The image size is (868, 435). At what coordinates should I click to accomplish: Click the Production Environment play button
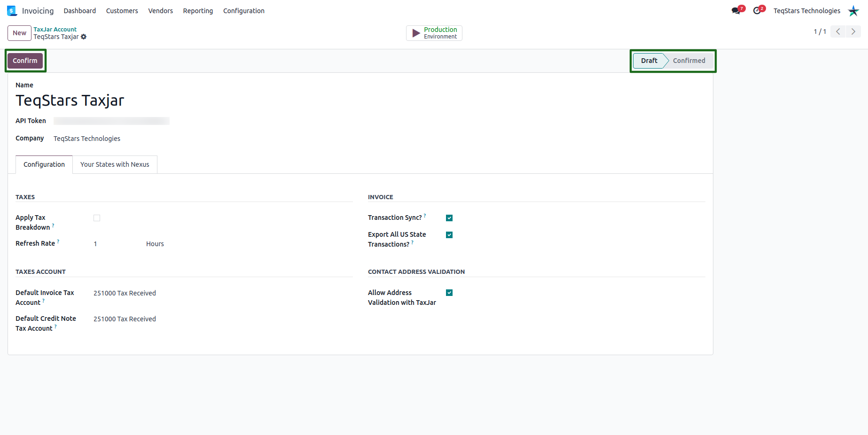pyautogui.click(x=434, y=33)
